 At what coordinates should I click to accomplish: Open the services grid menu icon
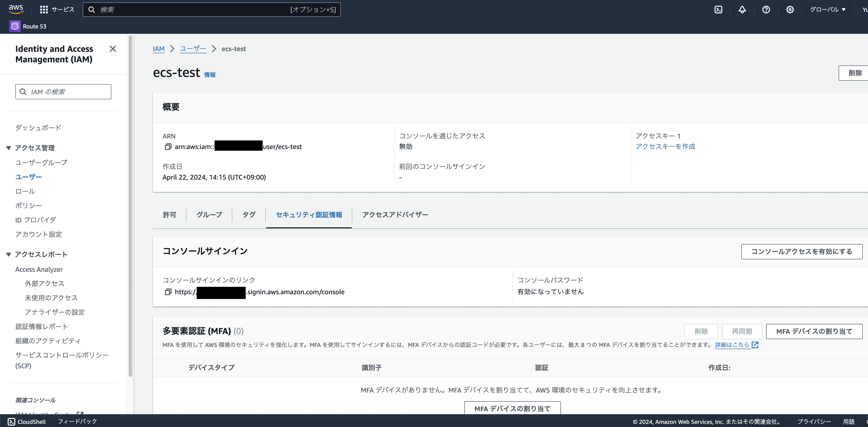click(x=44, y=9)
